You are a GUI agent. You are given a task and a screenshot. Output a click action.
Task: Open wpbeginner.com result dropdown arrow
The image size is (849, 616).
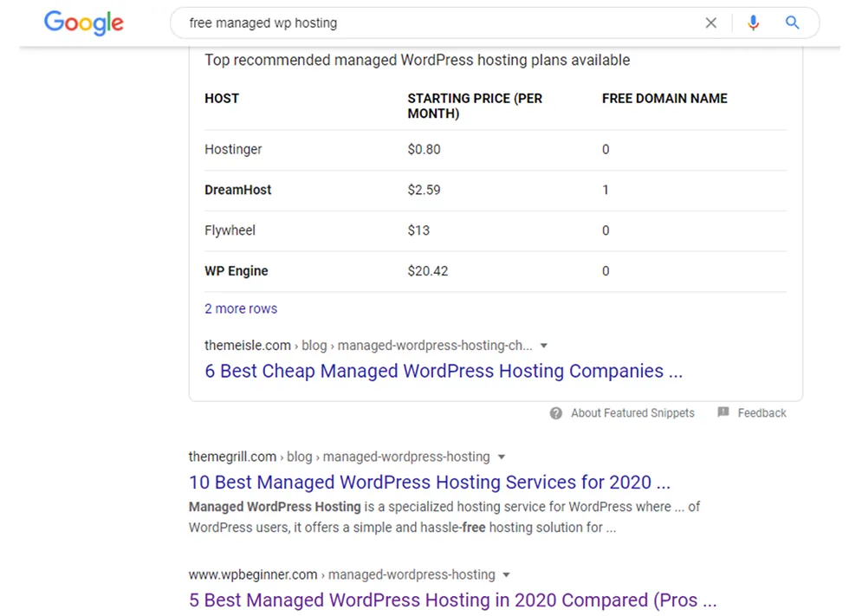tap(506, 575)
